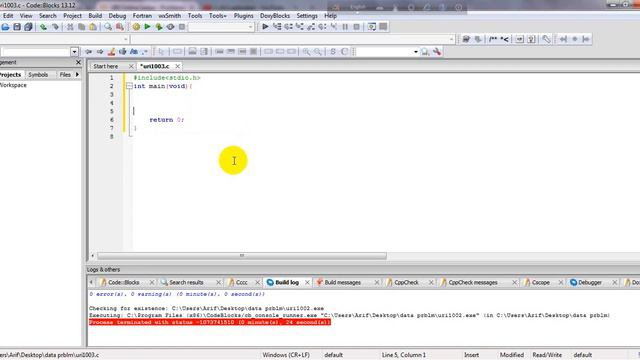Open the left code completion scope dropdown

126,39
